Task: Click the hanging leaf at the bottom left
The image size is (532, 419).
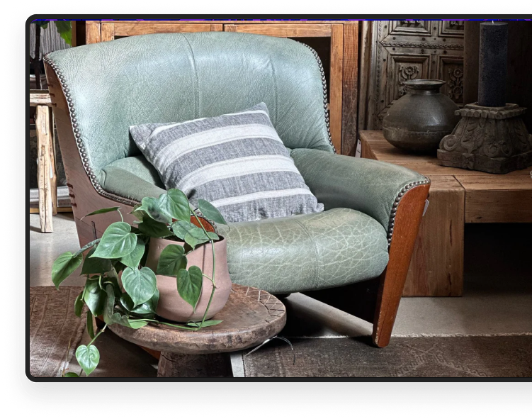Action: click(88, 358)
